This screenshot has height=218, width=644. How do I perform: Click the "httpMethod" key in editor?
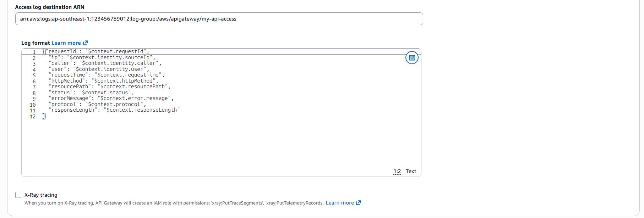pos(68,81)
